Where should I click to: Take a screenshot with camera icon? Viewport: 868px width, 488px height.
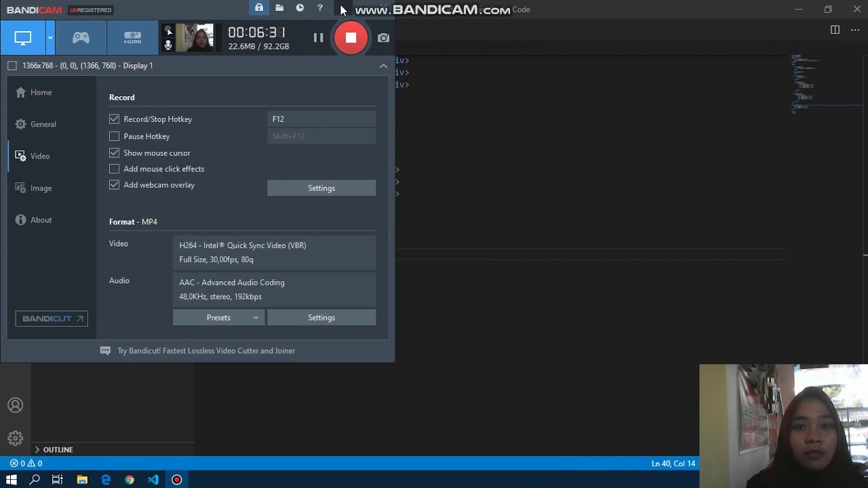pyautogui.click(x=383, y=38)
